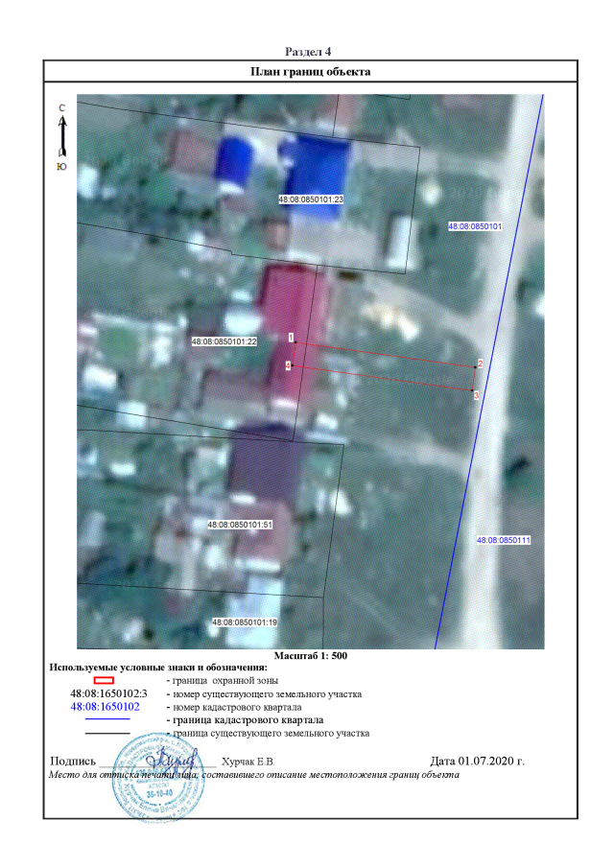Click legend sample 48:08:1650102:3
This screenshot has width=614, height=868.
(x=109, y=693)
